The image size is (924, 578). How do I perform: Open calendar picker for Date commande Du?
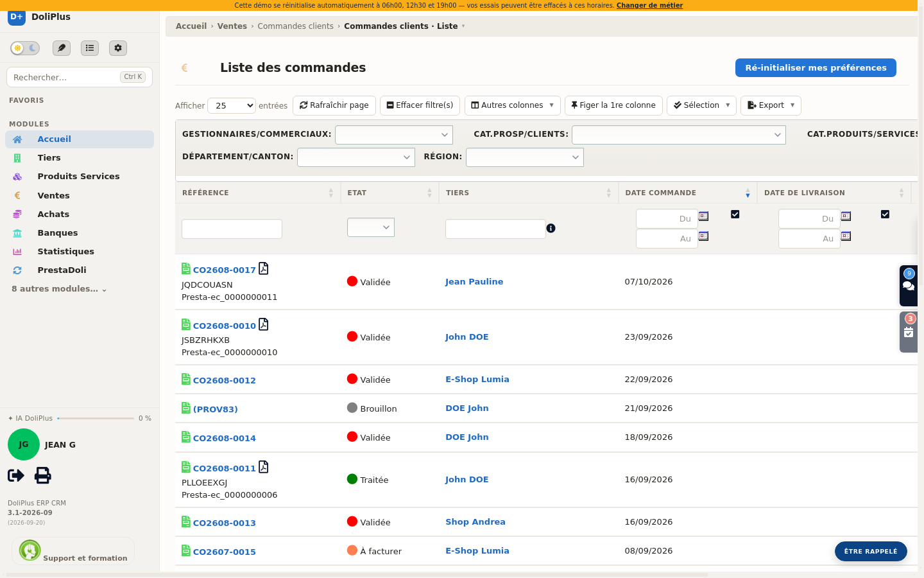(704, 216)
